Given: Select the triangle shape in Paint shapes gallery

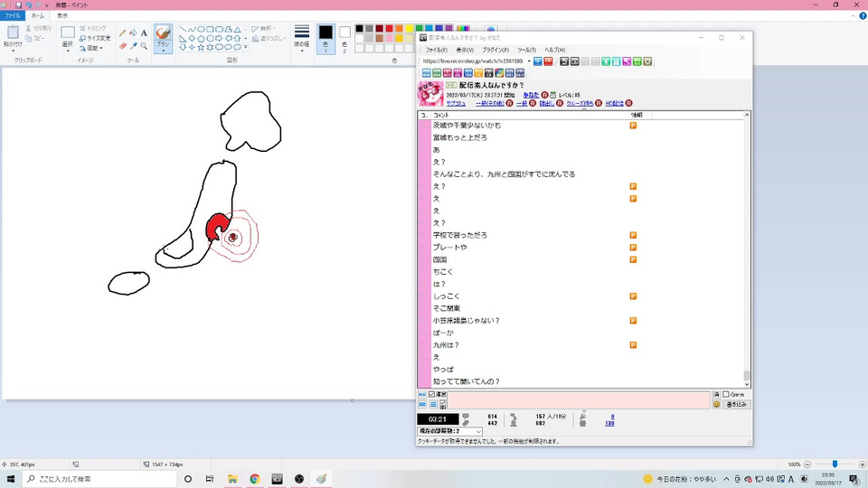Looking at the screenshot, I should point(238,29).
